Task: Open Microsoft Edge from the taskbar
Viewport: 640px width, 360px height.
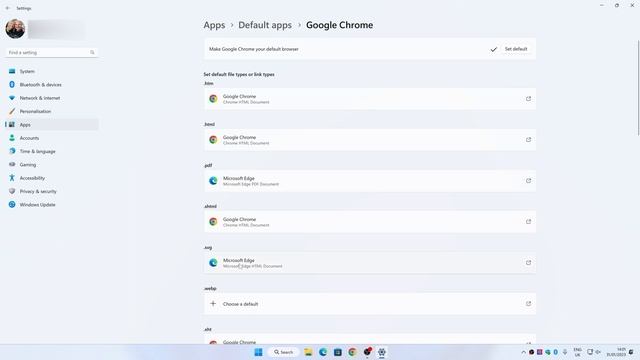Action: click(323, 352)
